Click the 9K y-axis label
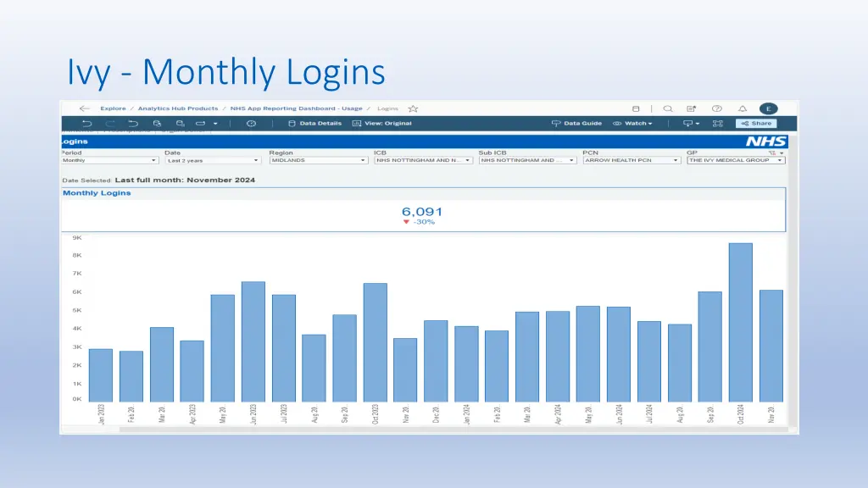The width and height of the screenshot is (868, 488). 77,238
